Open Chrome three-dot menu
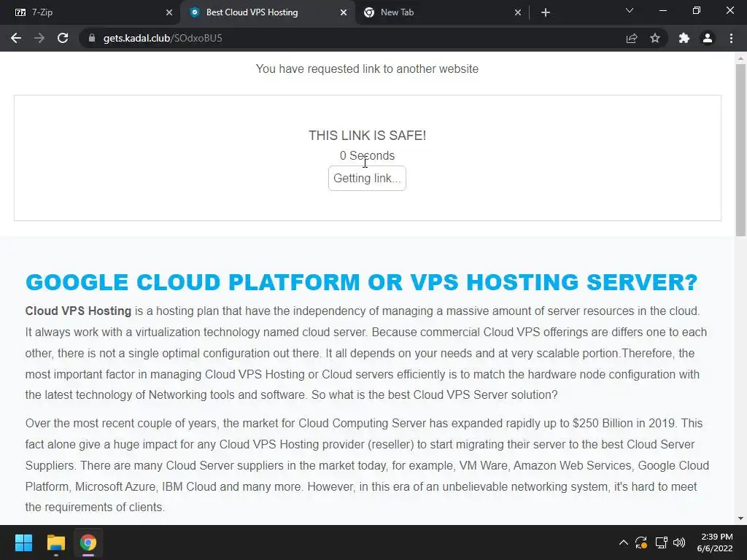Image resolution: width=747 pixels, height=560 pixels. [731, 38]
